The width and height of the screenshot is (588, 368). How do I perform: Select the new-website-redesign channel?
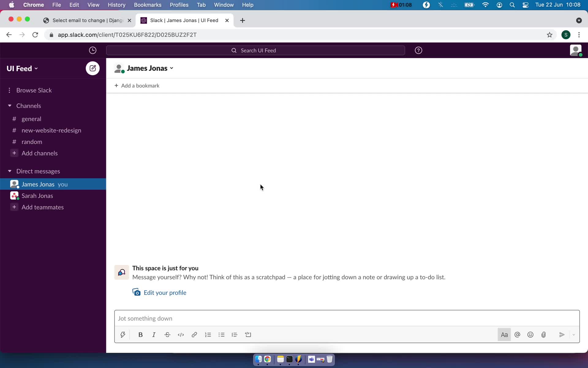tap(51, 130)
